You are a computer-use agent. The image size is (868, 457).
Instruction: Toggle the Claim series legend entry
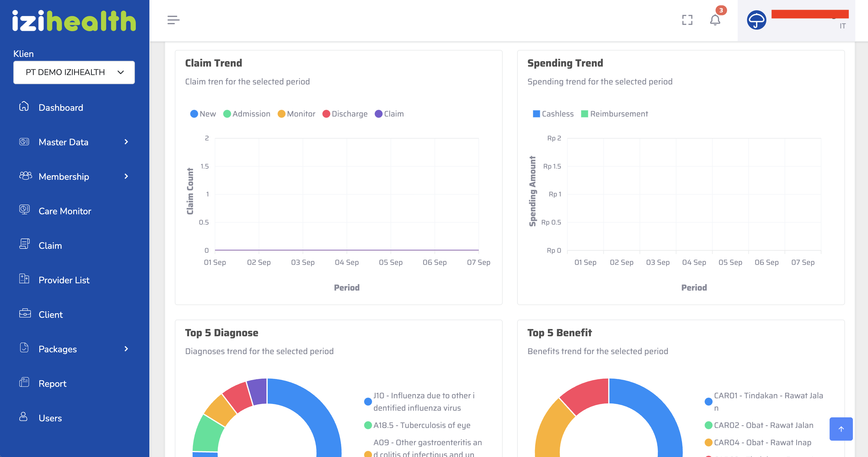(389, 114)
